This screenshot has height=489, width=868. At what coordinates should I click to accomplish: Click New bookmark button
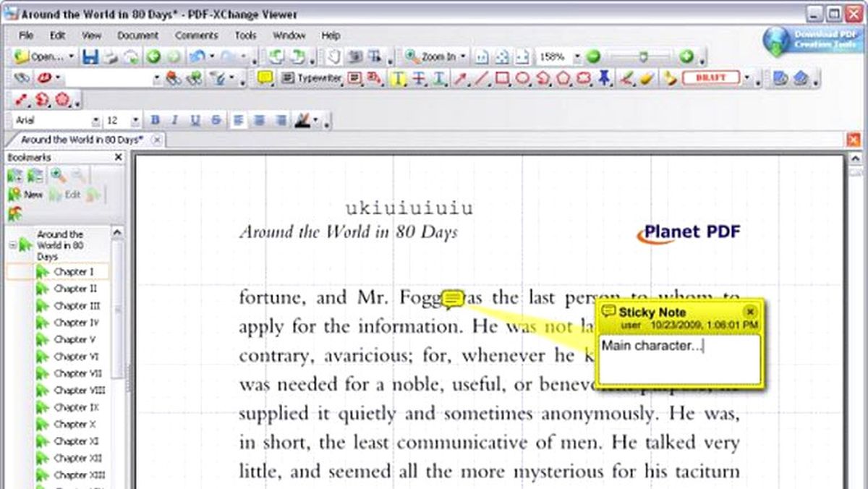(x=25, y=195)
